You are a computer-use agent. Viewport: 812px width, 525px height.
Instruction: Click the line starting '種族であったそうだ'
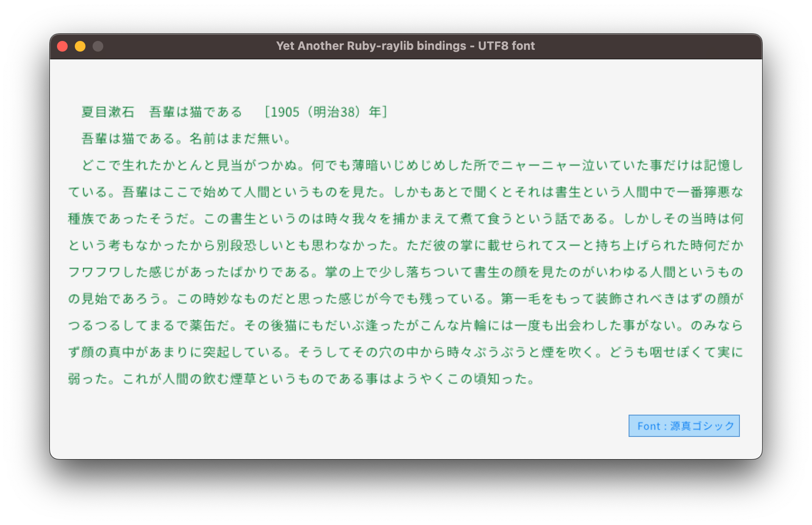[406, 218]
